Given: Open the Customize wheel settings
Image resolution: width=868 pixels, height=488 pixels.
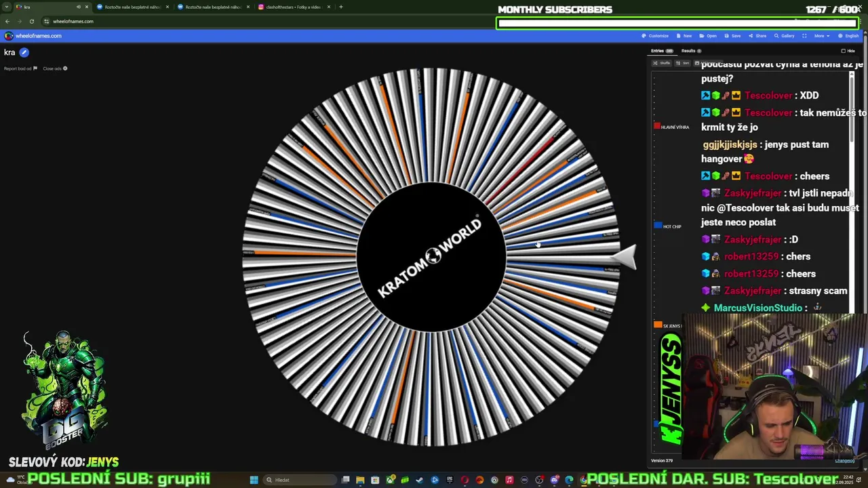Looking at the screenshot, I should point(655,36).
